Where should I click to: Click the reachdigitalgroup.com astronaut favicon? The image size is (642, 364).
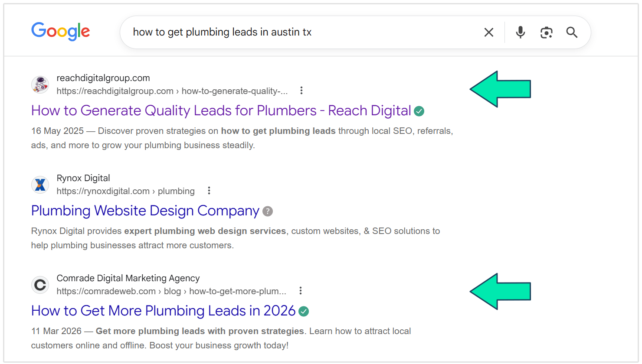(40, 84)
